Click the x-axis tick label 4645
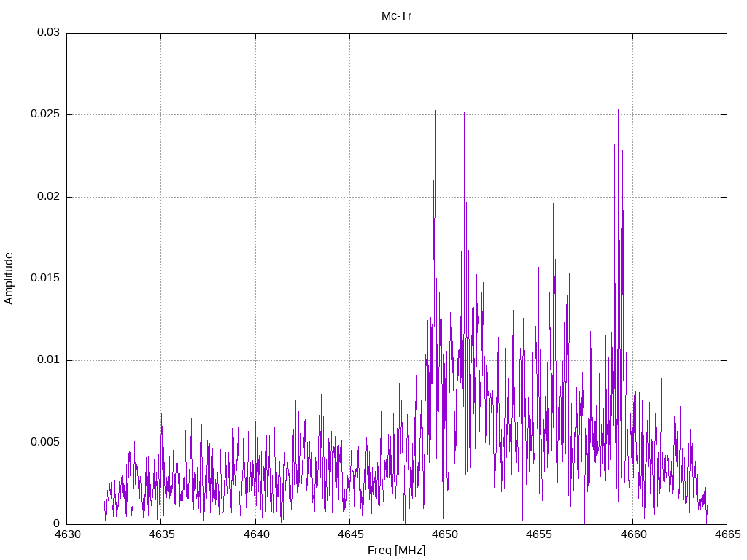 pyautogui.click(x=350, y=534)
